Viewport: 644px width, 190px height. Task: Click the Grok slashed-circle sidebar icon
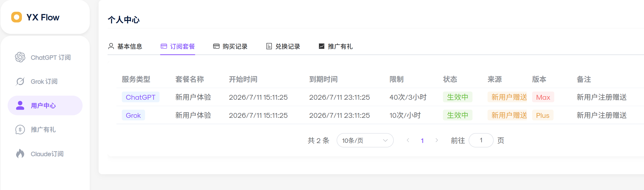[20, 81]
